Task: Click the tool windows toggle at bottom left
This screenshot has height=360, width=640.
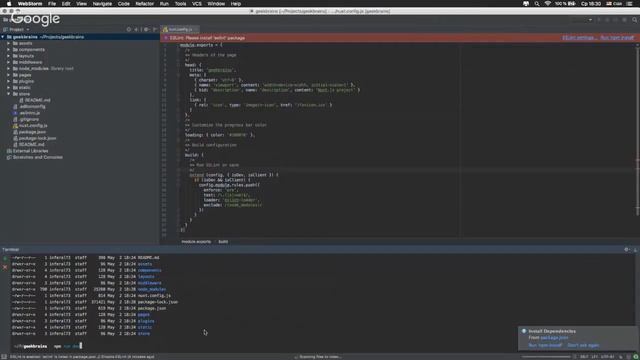Action: [x=4, y=357]
